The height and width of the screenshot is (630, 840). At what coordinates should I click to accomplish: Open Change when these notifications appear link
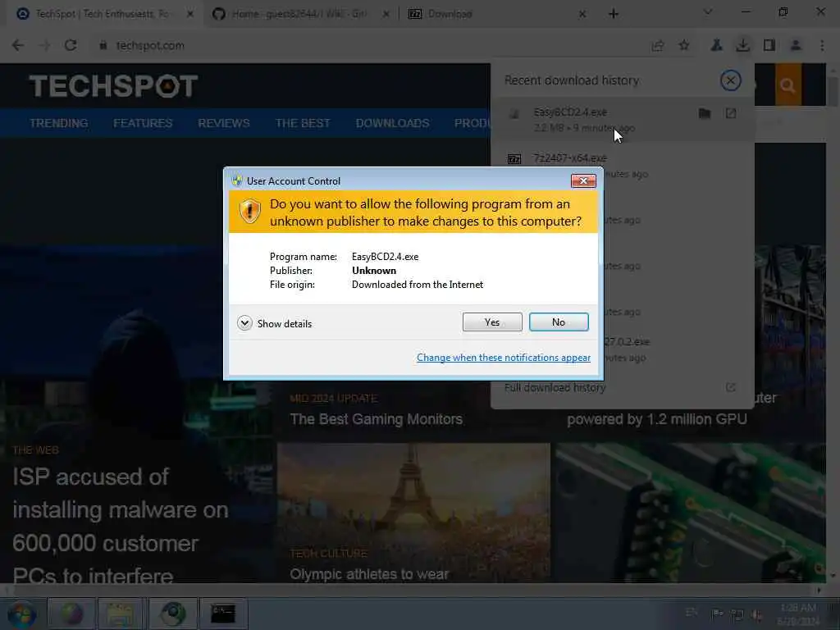(503, 358)
